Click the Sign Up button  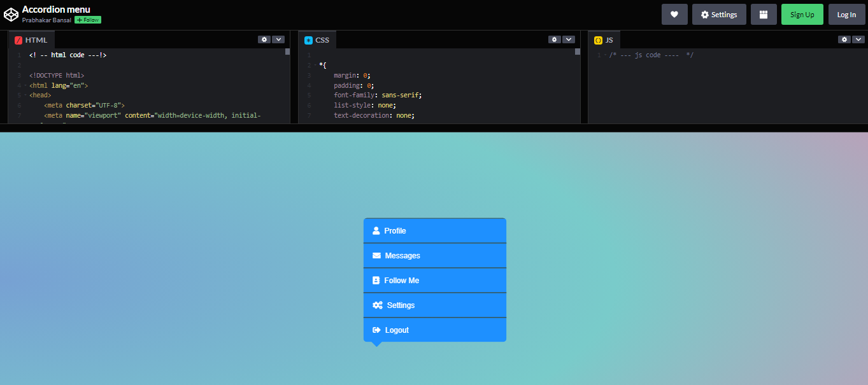tap(802, 14)
